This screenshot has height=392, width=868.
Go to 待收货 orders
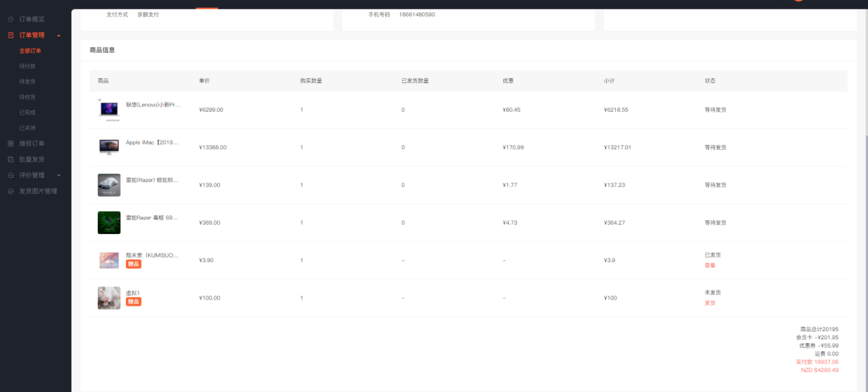click(x=28, y=97)
